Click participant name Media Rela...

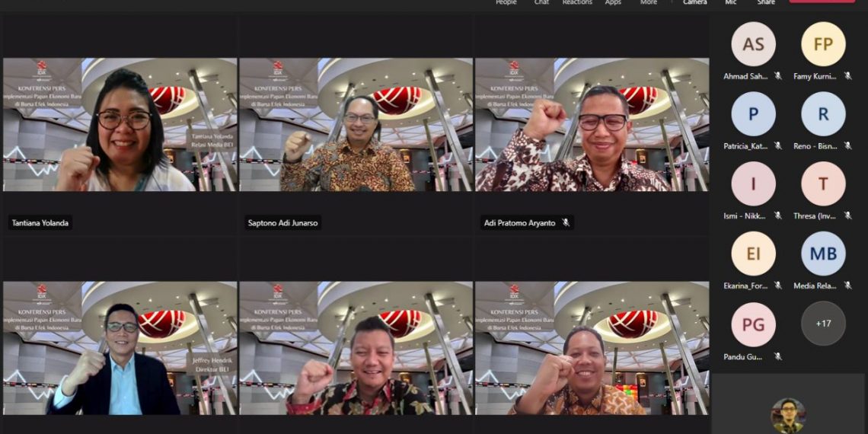click(x=815, y=286)
